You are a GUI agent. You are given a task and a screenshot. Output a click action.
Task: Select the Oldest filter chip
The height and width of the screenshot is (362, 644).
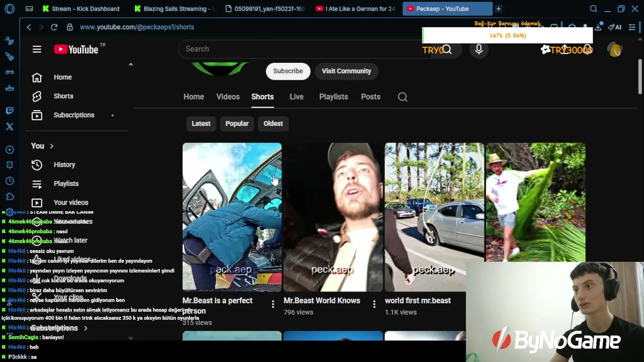(273, 124)
